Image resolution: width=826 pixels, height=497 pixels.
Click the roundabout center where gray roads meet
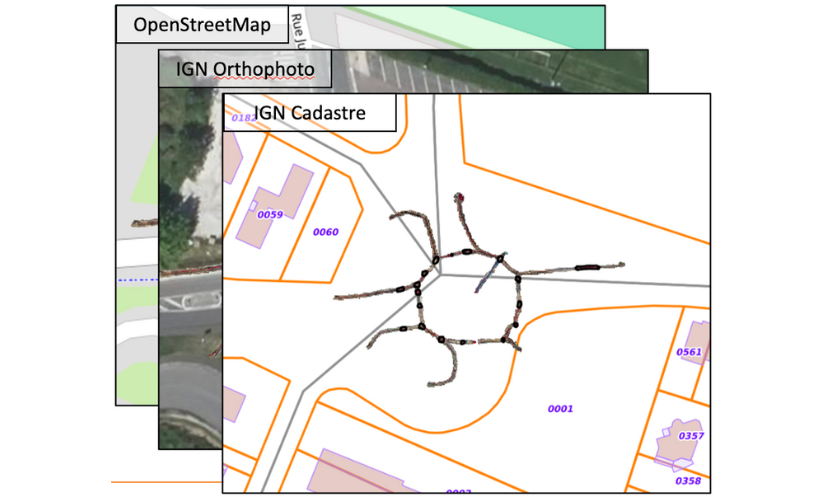click(439, 273)
